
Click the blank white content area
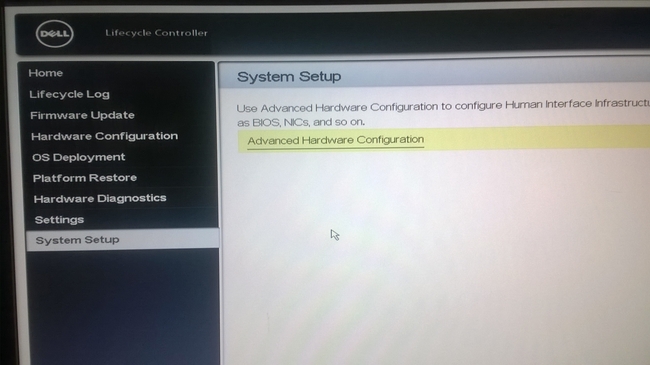point(435,257)
